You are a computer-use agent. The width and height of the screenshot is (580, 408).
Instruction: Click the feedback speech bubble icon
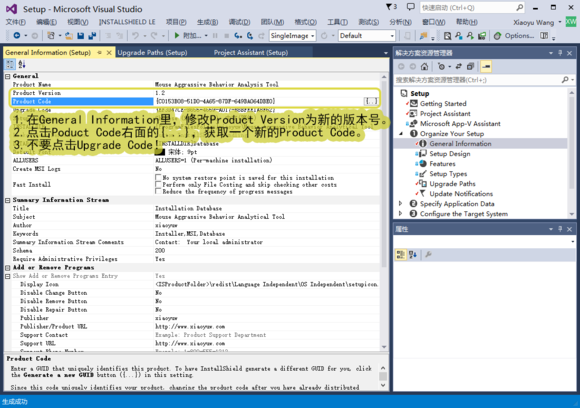pos(411,7)
